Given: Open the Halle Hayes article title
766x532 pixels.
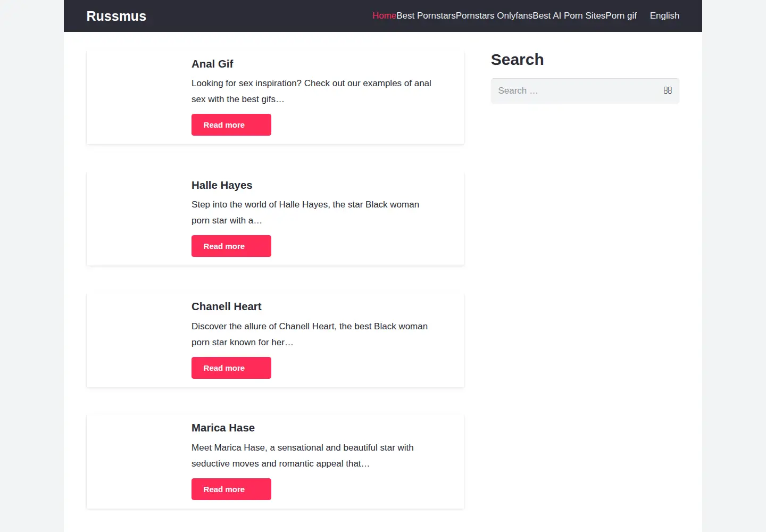Looking at the screenshot, I should pos(222,185).
